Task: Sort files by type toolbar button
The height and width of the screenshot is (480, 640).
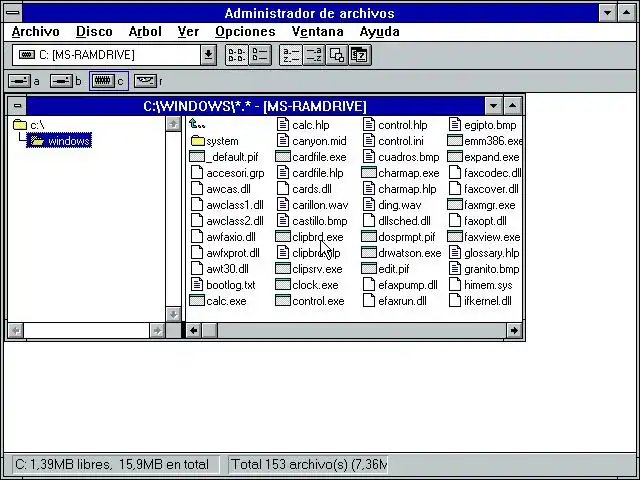Action: (x=314, y=55)
